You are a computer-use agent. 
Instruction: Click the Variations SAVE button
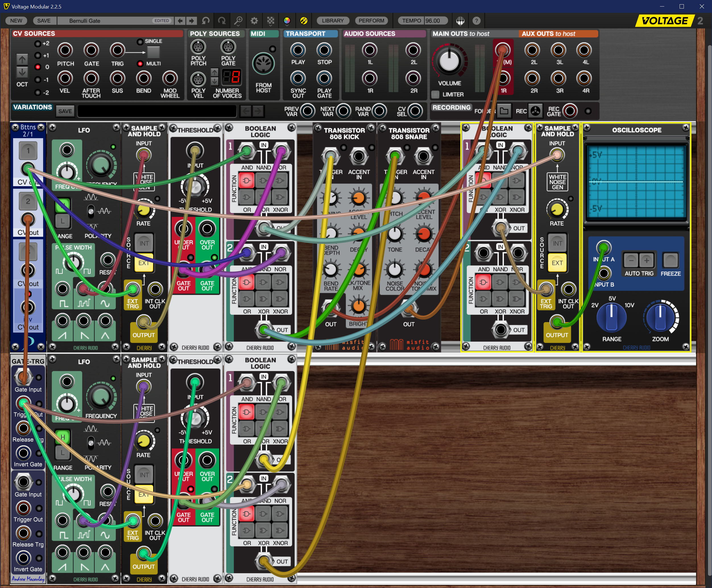click(65, 111)
